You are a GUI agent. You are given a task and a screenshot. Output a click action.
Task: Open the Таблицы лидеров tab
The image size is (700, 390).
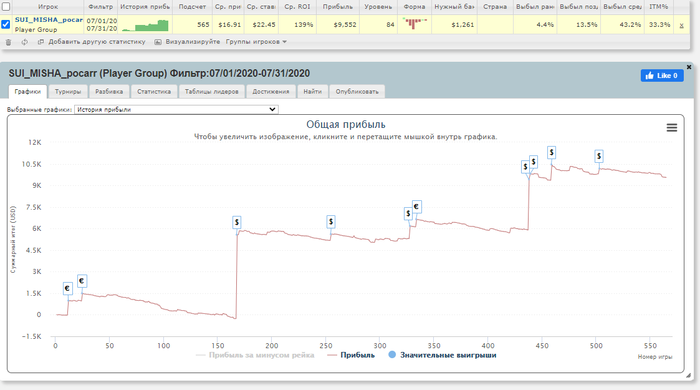click(212, 91)
